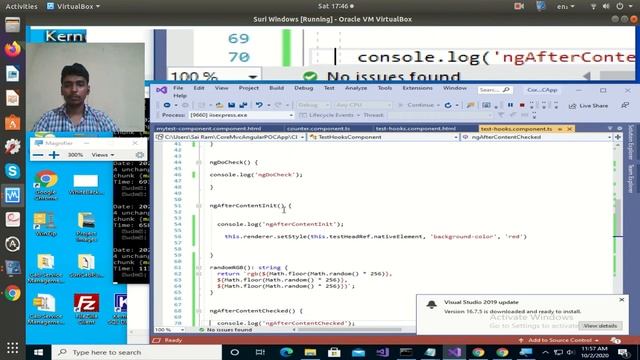This screenshot has height=360, width=640.
Task: Click the Undo arrow icon
Action: point(259,105)
